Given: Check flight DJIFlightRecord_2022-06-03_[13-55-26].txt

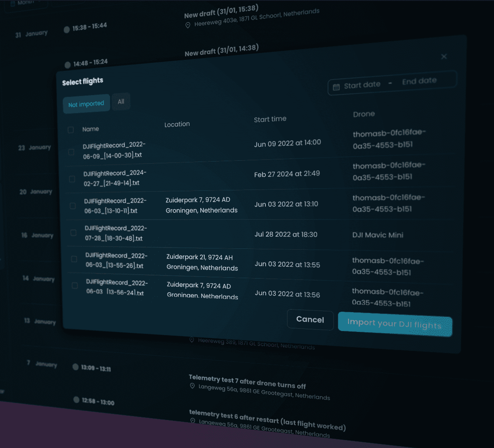Looking at the screenshot, I should click(x=74, y=259).
